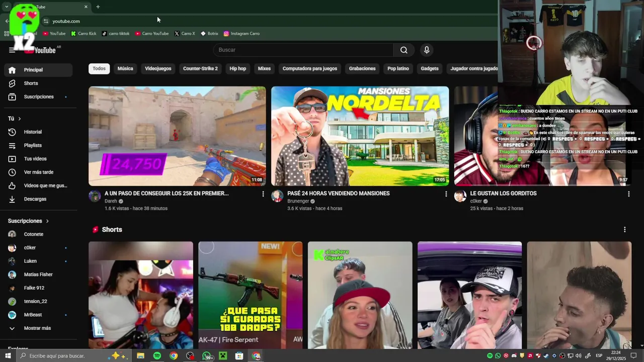
Task: Open Suscripciones in the sidebar
Action: coord(38,97)
